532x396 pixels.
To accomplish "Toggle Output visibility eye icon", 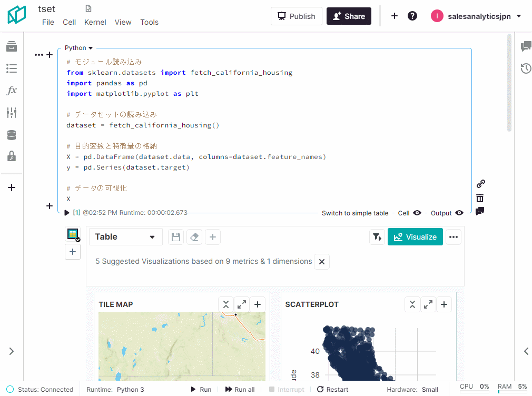I will 459,213.
